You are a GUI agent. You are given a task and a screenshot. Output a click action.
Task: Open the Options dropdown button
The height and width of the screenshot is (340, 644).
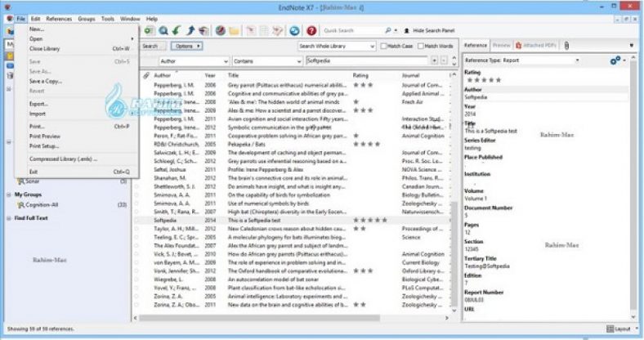click(x=187, y=46)
